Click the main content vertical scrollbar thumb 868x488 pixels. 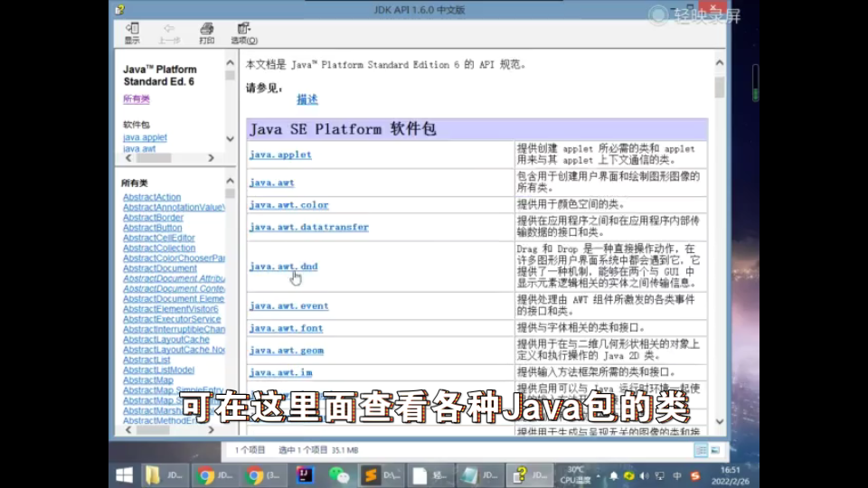point(720,88)
